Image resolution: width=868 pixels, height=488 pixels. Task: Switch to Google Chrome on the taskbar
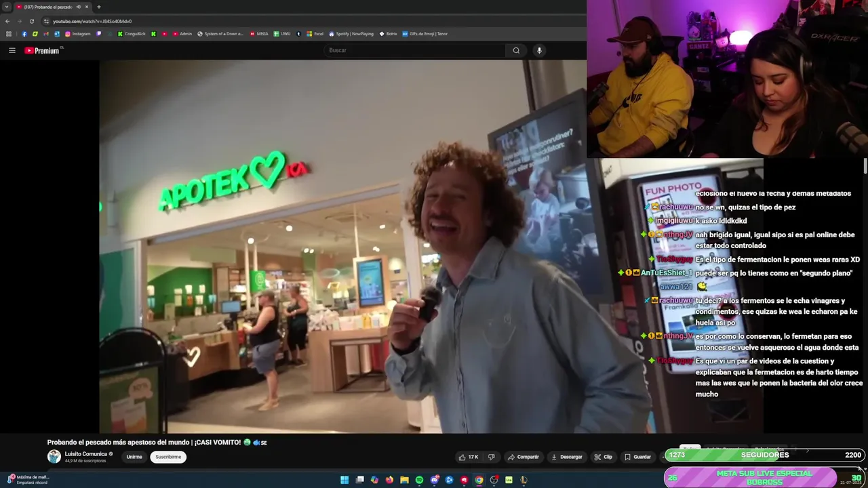[x=479, y=480]
